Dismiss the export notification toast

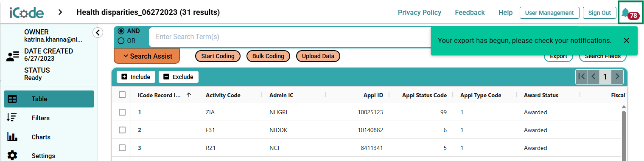(x=627, y=40)
